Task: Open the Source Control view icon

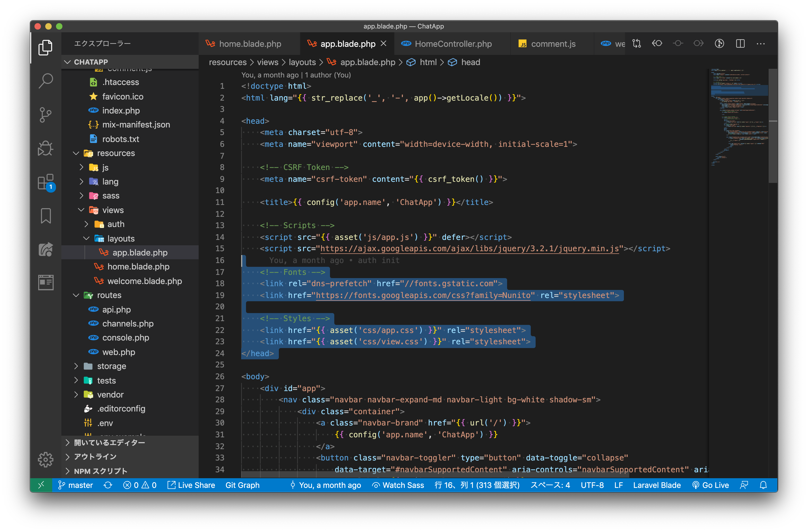Action: [45, 115]
